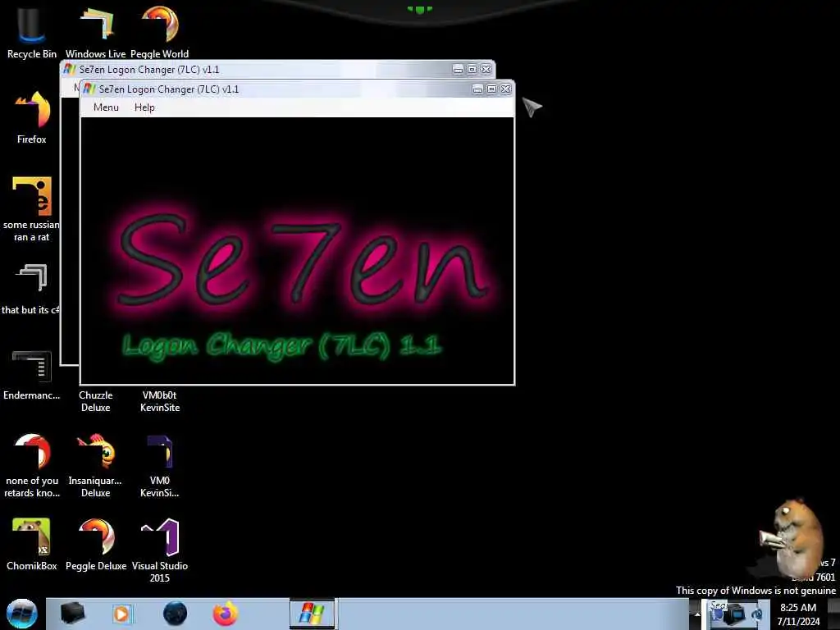The height and width of the screenshot is (630, 840).
Task: Open the Menu menu in front 7LC window
Action: point(106,107)
